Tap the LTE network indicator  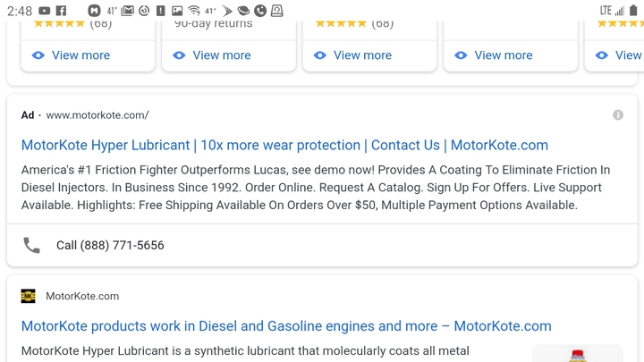[606, 11]
